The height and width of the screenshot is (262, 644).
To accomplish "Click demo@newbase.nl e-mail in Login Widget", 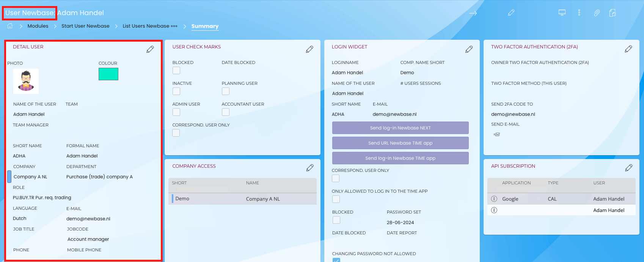I will (x=394, y=114).
